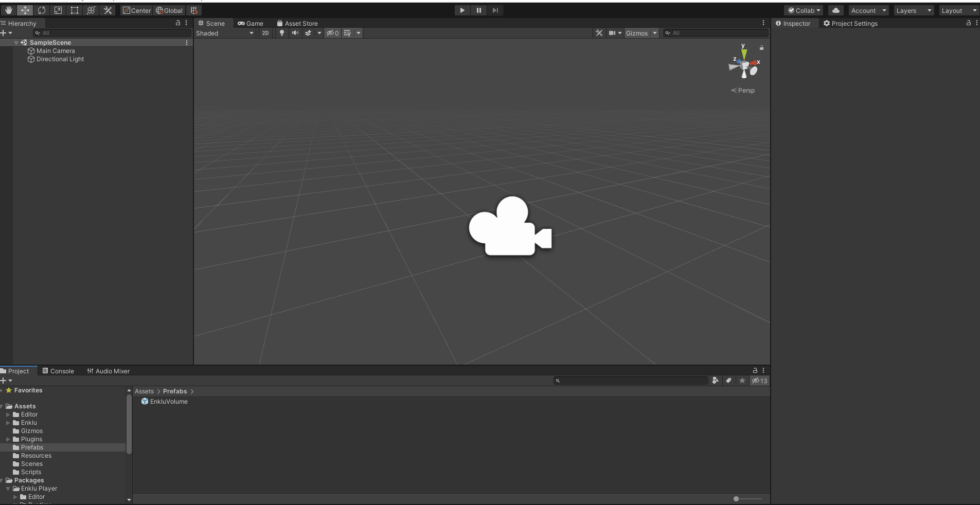Click the Pause button
The image size is (980, 505).
tap(478, 10)
